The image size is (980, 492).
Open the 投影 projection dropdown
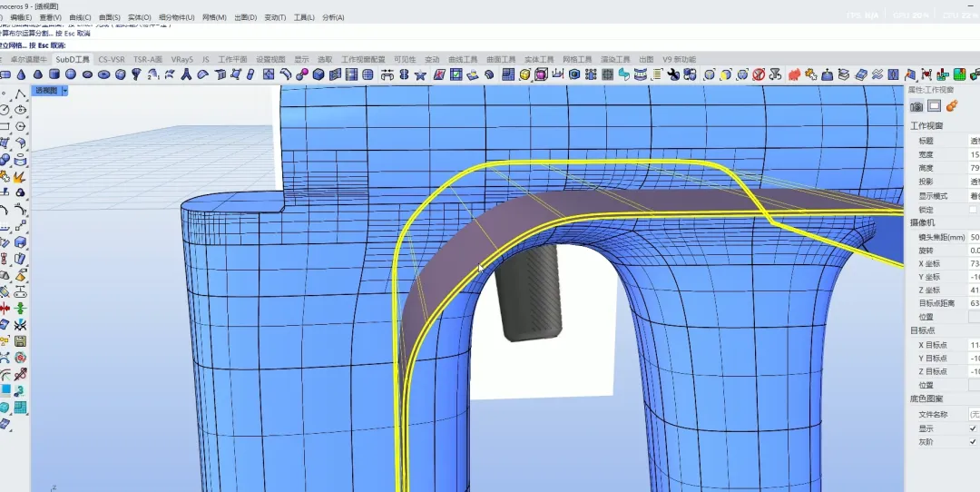coord(974,182)
